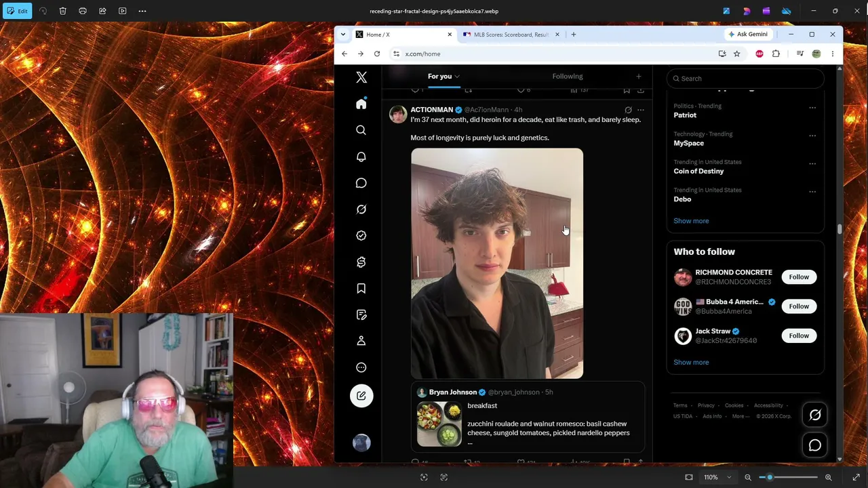Viewport: 868px width, 488px height.
Task: Open the Adblock Plus extension
Action: coord(759,54)
